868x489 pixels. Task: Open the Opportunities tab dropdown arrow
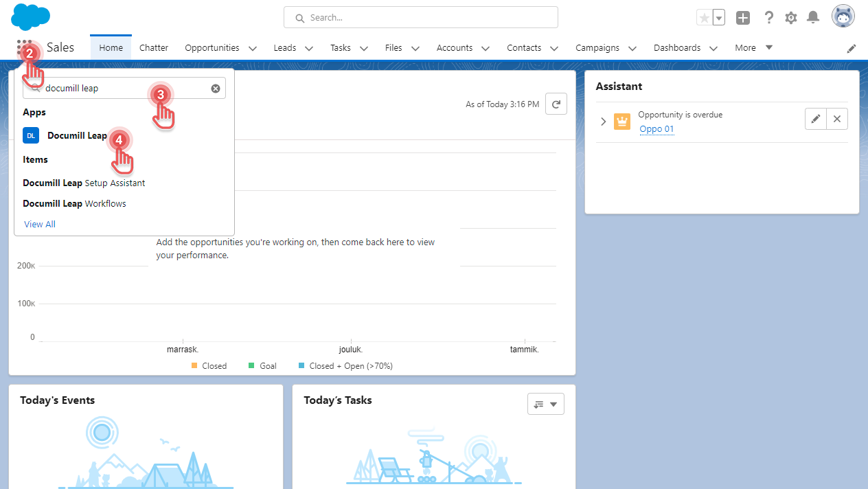[x=253, y=48]
